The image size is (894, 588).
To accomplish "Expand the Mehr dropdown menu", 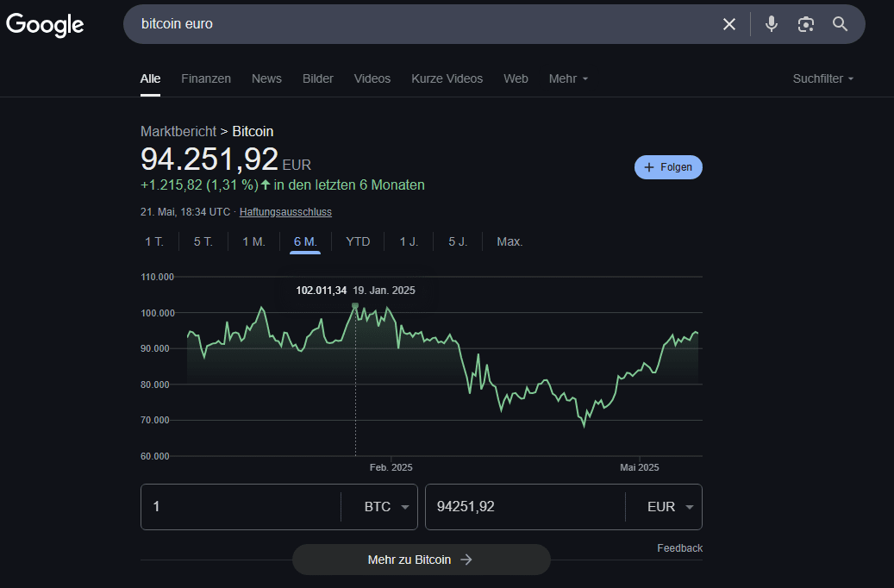I will 568,78.
